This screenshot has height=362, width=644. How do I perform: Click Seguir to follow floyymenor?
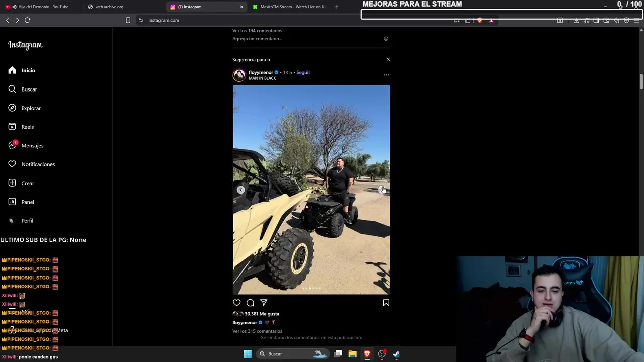(303, 72)
